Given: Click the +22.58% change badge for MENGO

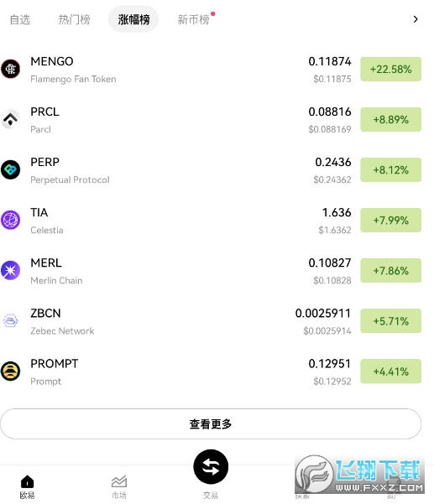Looking at the screenshot, I should (390, 69).
